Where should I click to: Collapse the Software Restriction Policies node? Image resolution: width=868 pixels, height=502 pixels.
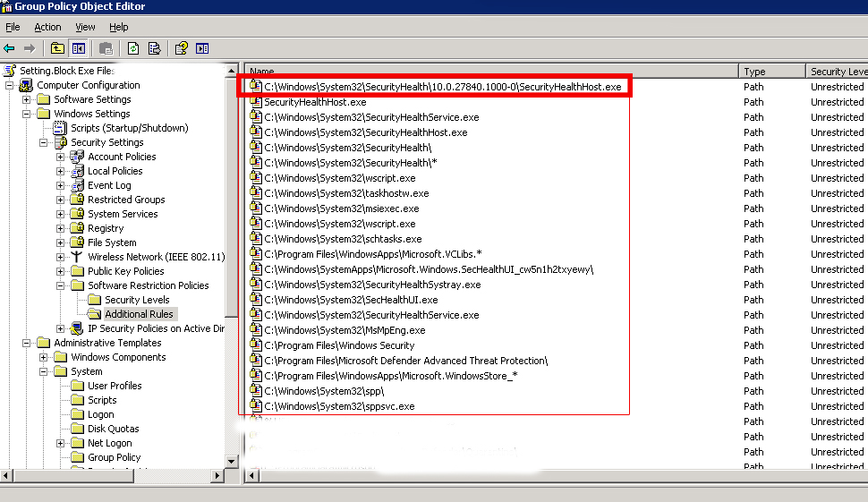tap(60, 285)
